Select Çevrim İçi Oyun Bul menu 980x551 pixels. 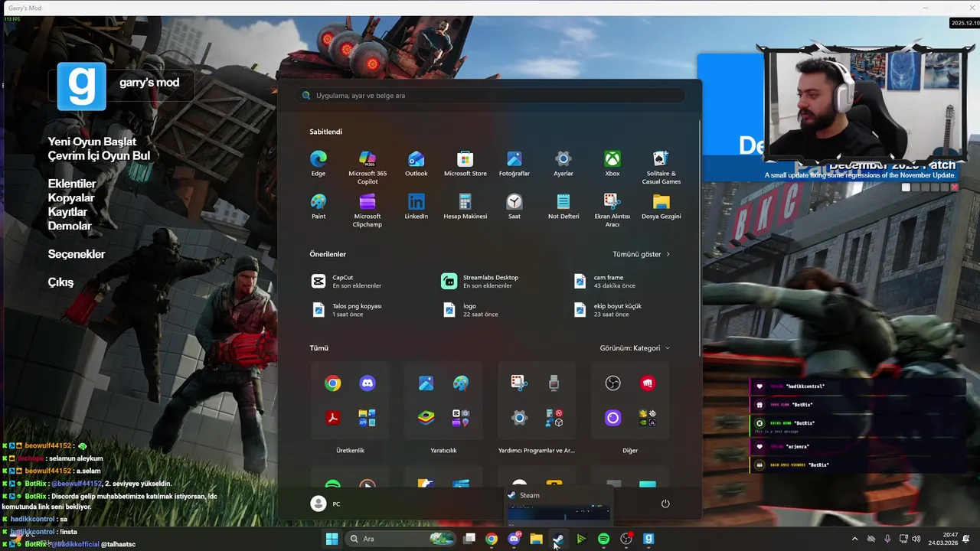tap(99, 155)
